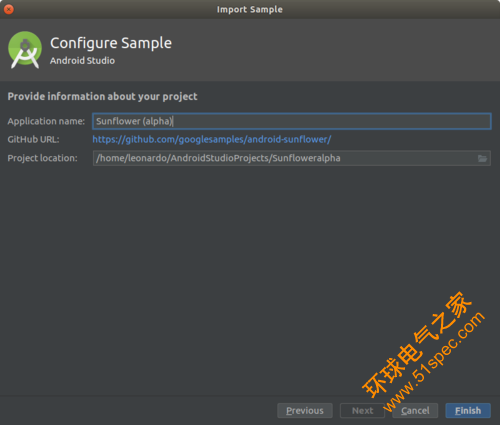This screenshot has height=425, width=500.
Task: Click the 'GitHub URL:' label
Action: click(x=33, y=139)
